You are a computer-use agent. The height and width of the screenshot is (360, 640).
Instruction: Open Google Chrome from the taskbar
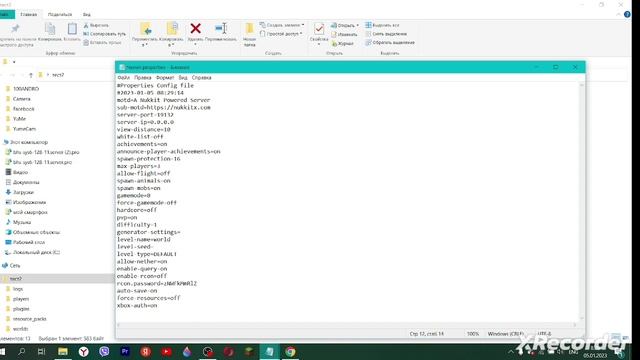tap(290, 351)
